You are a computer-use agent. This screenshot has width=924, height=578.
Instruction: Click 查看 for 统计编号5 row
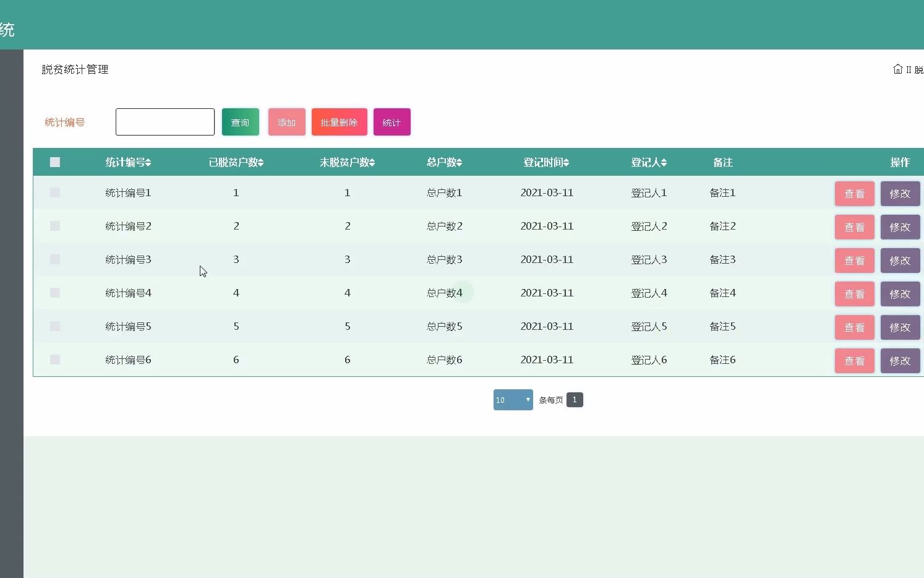pos(855,327)
